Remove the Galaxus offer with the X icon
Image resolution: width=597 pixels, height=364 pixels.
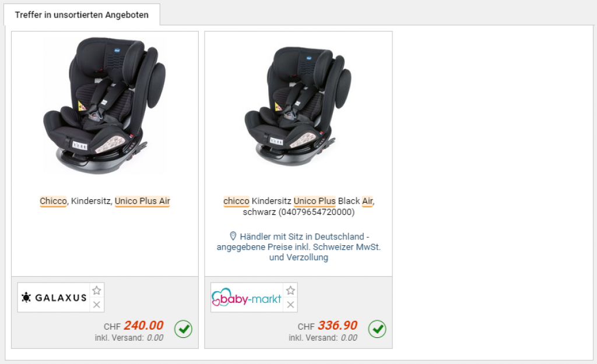97,305
